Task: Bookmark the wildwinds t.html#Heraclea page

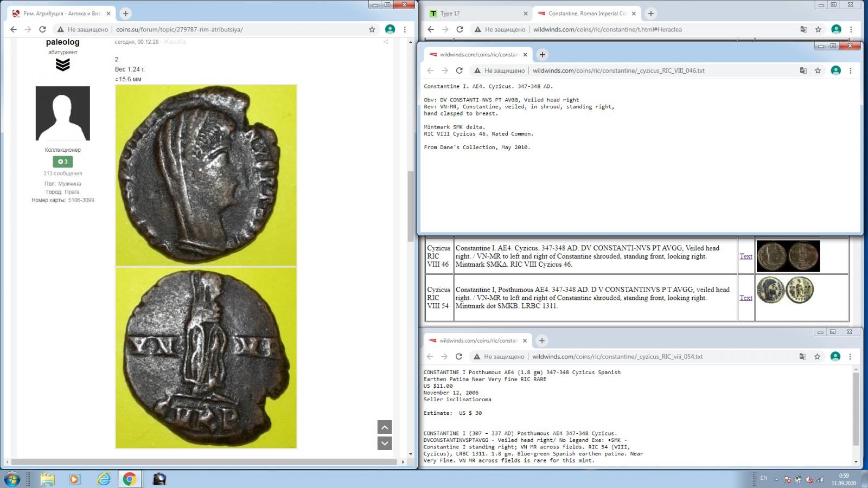Action: 818,29
